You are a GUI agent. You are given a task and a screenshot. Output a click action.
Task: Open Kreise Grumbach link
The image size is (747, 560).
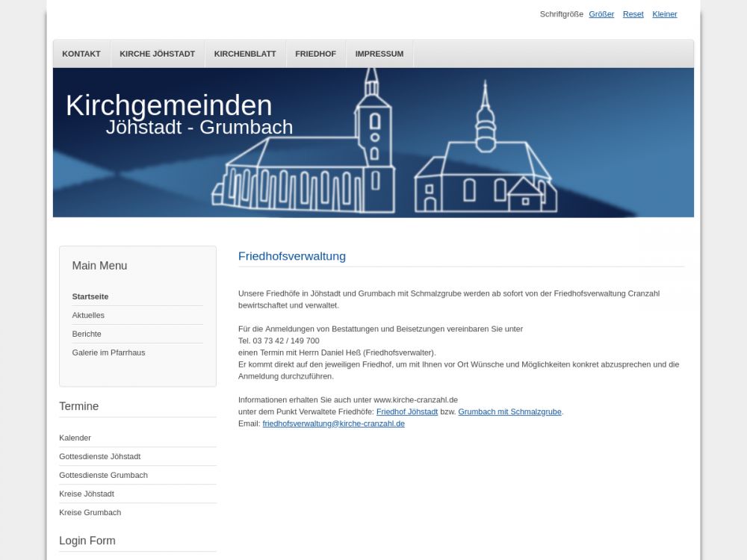click(90, 512)
